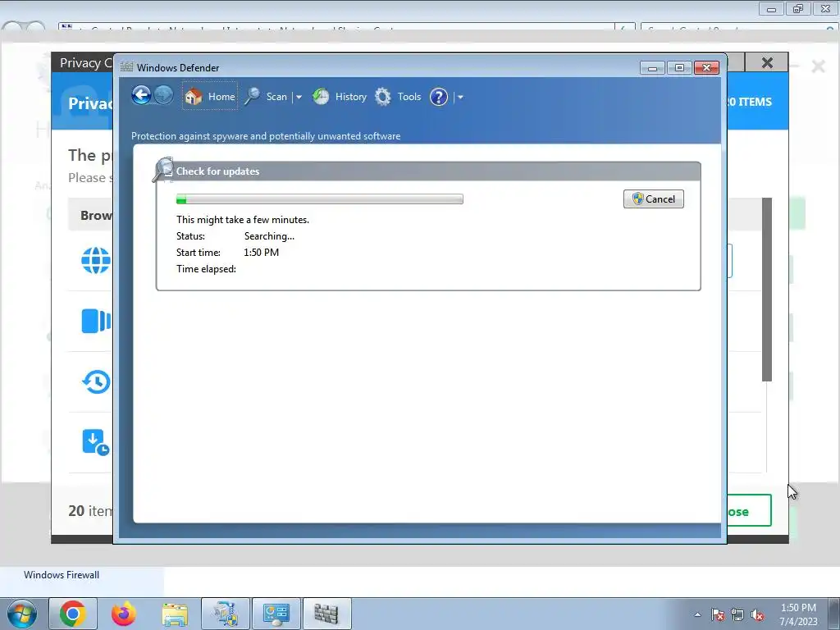Click the muted volume tray icon
This screenshot has width=840, height=630.
coord(757,614)
